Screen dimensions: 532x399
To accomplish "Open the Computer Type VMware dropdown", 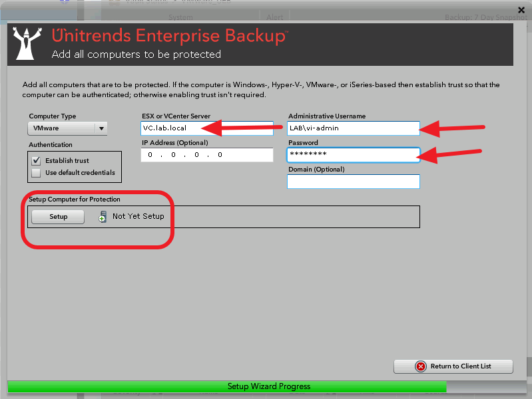I will [67, 128].
